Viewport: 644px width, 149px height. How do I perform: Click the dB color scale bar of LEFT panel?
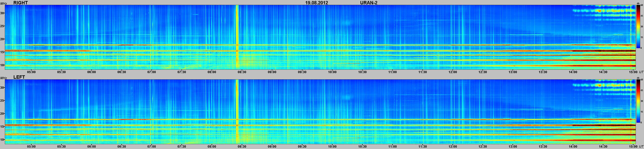[638, 101]
